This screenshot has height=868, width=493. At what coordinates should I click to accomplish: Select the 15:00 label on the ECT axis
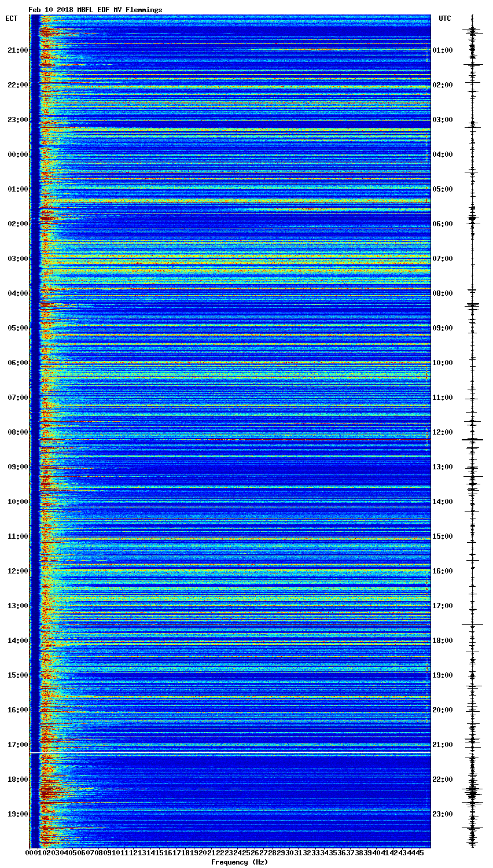point(18,675)
